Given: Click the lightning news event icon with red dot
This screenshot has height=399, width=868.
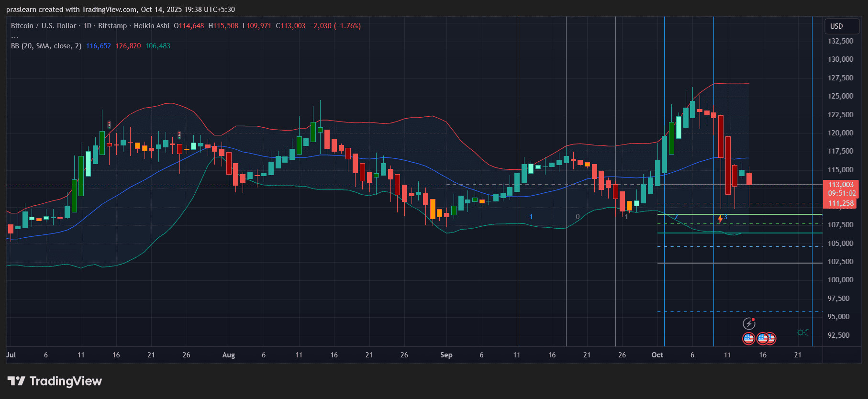Looking at the screenshot, I should [749, 324].
